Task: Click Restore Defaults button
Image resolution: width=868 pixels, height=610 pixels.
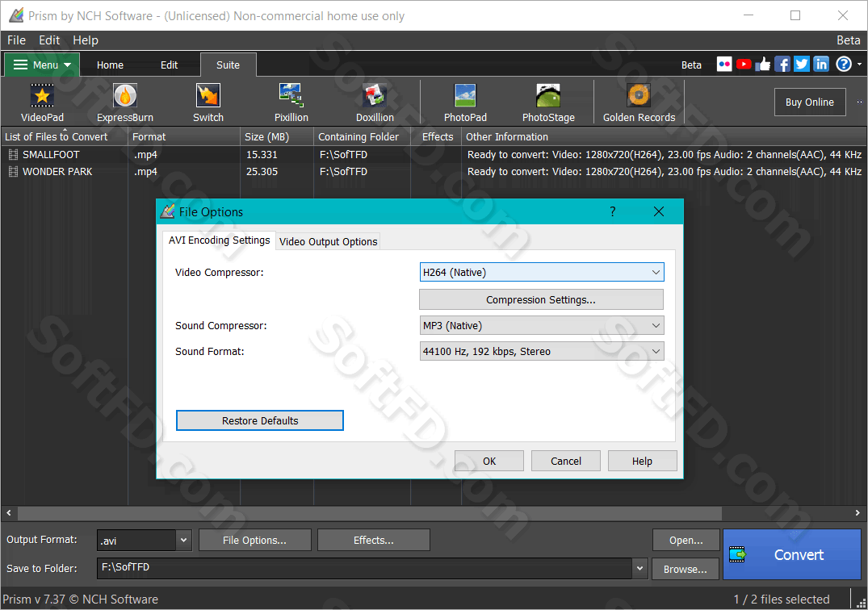Action: (x=260, y=420)
